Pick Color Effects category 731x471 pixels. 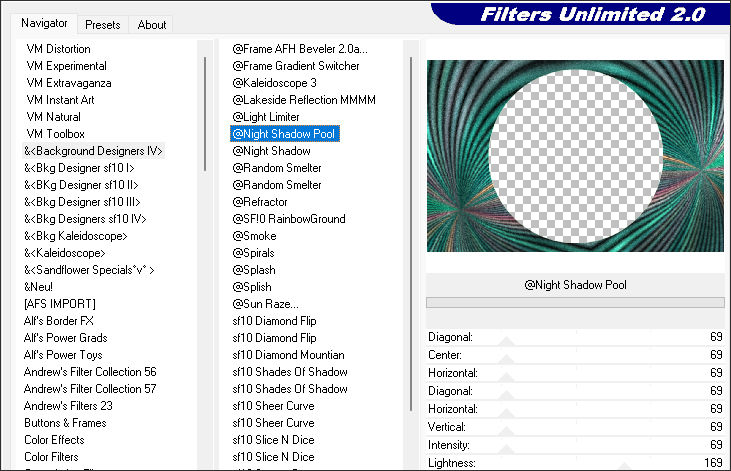[x=54, y=440]
